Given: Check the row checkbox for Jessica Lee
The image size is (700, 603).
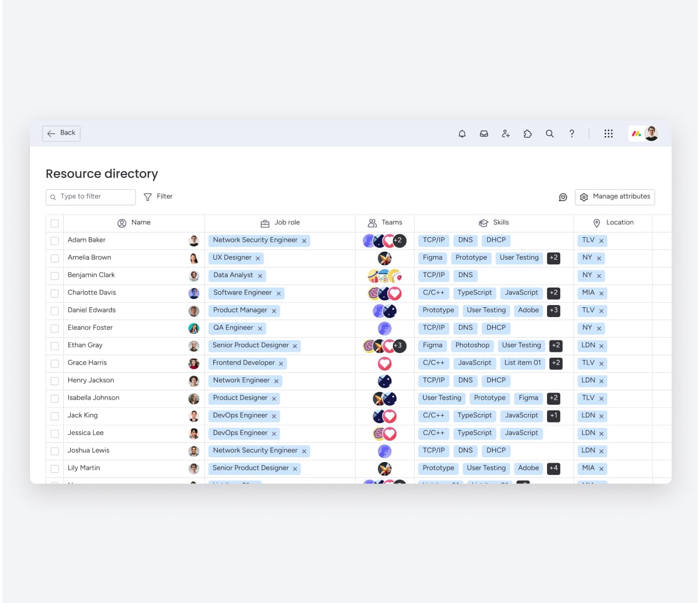Looking at the screenshot, I should point(54,433).
